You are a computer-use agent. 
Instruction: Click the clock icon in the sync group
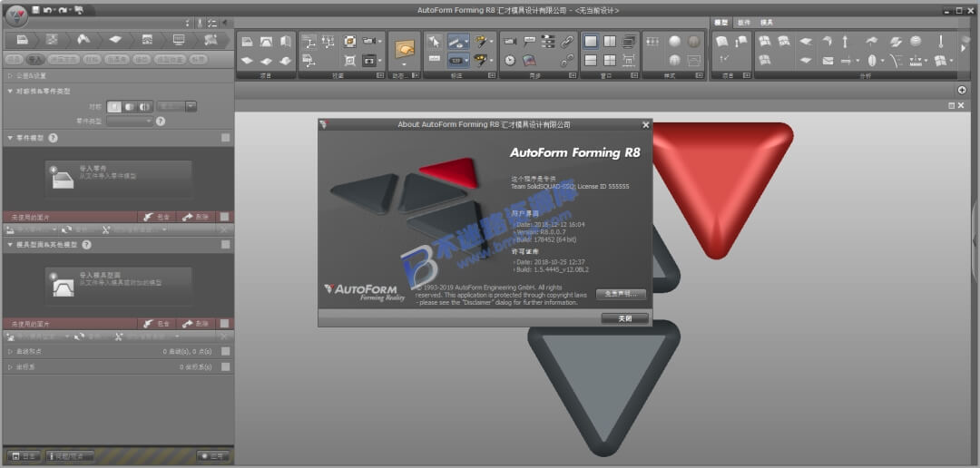coord(510,61)
